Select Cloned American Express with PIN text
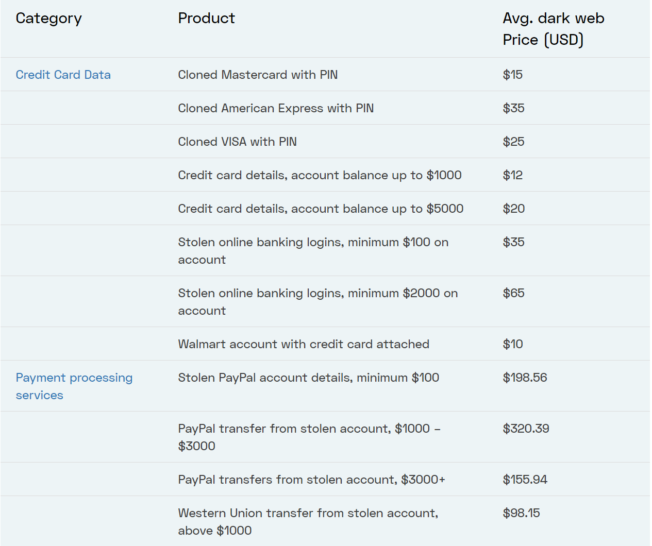The height and width of the screenshot is (546, 652). pyautogui.click(x=276, y=108)
